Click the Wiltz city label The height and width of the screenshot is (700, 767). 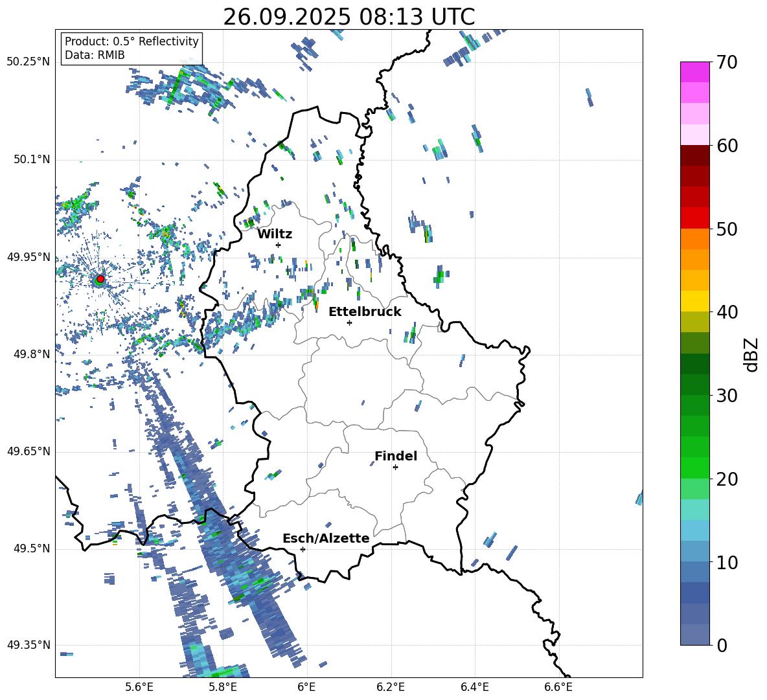click(x=275, y=234)
